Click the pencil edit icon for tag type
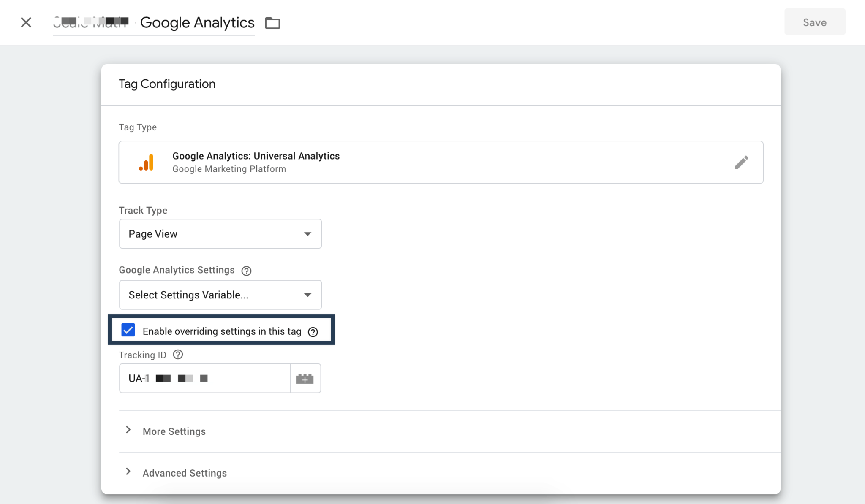Image resolution: width=865 pixels, height=504 pixels. pyautogui.click(x=742, y=162)
